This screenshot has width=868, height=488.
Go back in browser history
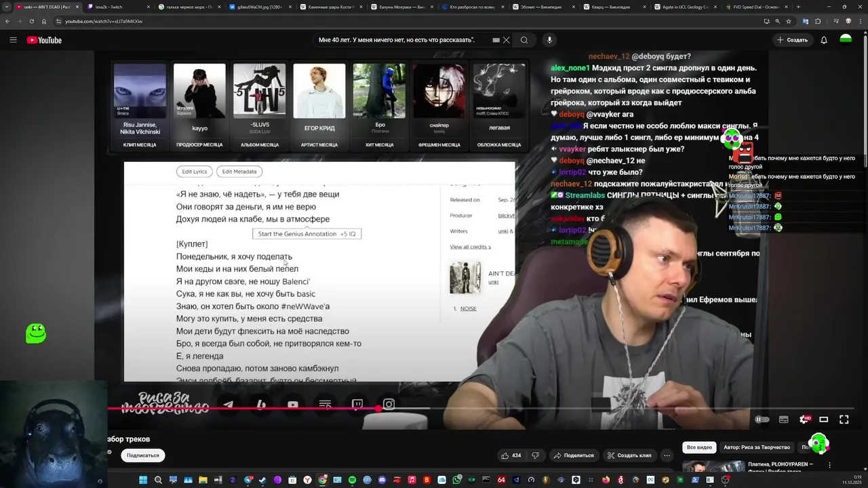pyautogui.click(x=7, y=21)
